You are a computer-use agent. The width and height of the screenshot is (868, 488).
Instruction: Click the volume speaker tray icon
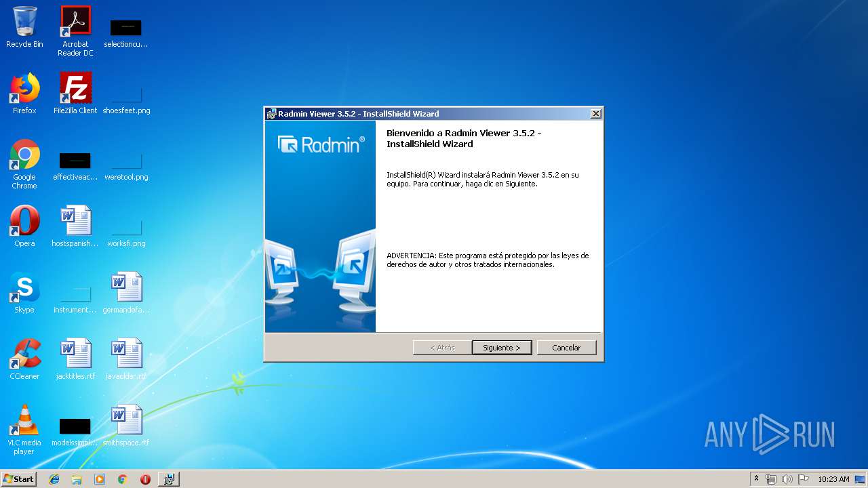(x=787, y=479)
